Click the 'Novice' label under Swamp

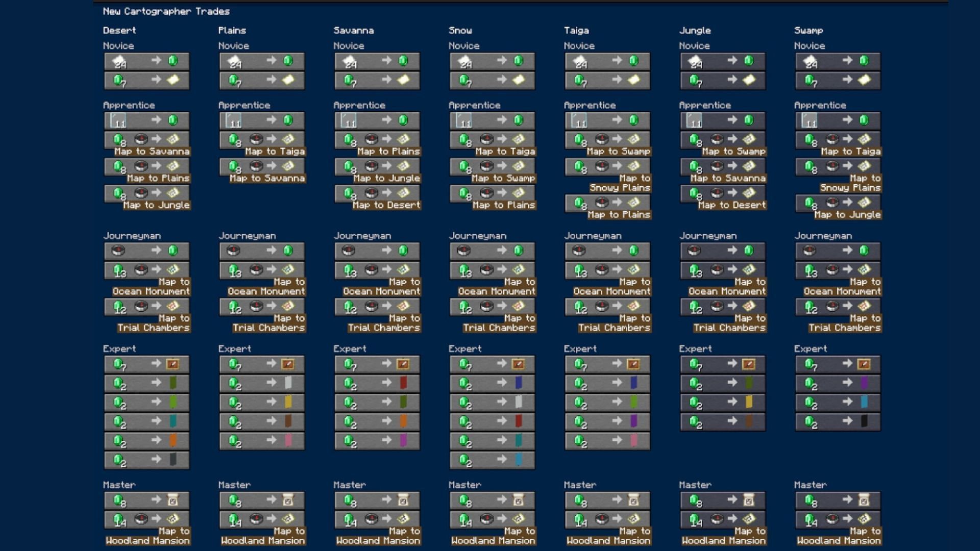click(x=810, y=46)
